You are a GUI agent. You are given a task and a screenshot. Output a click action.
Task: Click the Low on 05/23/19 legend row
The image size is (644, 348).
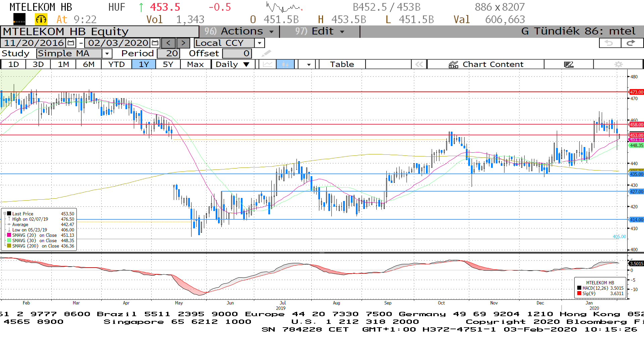[x=41, y=230]
